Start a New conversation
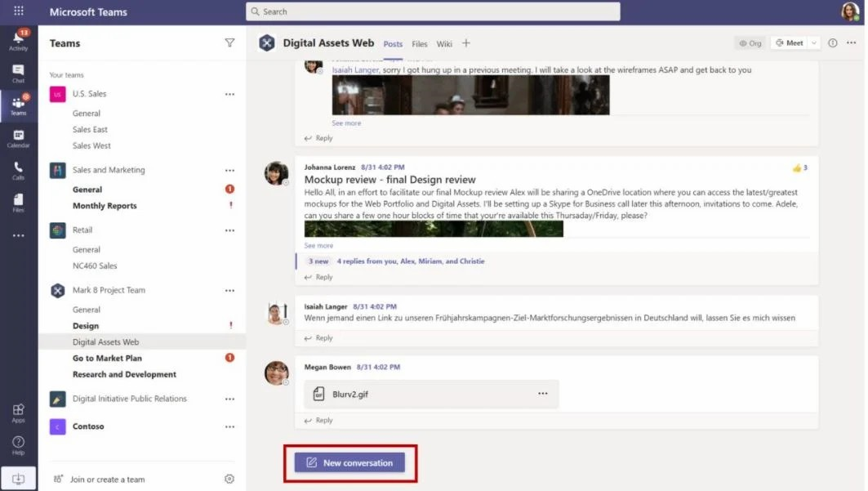This screenshot has height=491, width=868. [x=349, y=462]
